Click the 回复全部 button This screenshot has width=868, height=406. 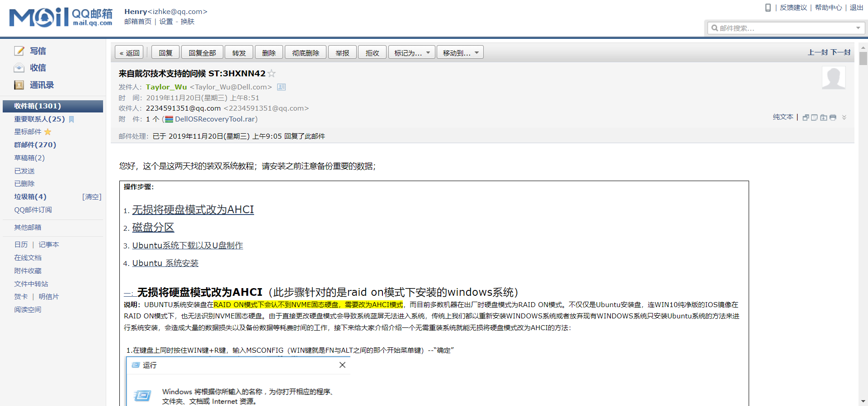click(203, 52)
